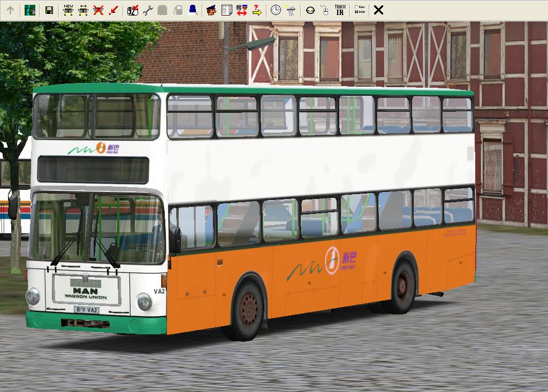Open the driver face icon
This screenshot has width=548, height=392.
pos(211,10)
